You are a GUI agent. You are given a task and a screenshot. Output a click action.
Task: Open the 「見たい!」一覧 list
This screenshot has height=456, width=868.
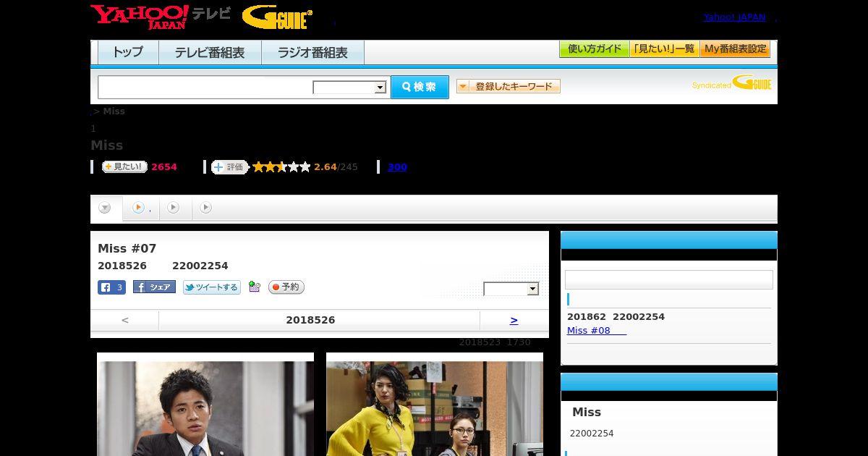pos(664,49)
